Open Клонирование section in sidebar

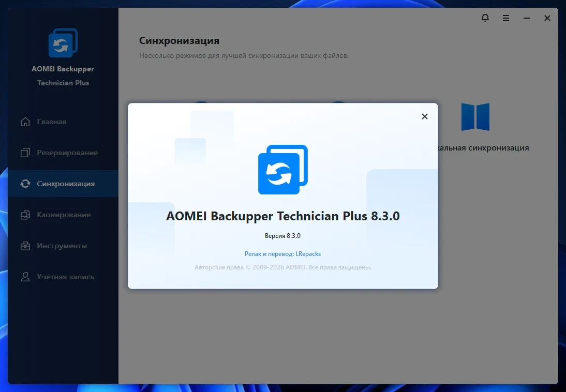pos(63,215)
